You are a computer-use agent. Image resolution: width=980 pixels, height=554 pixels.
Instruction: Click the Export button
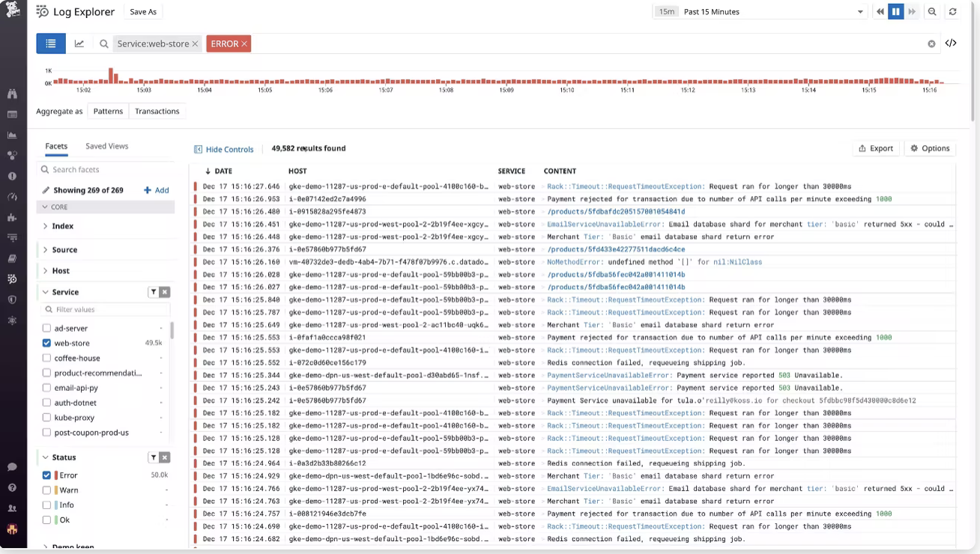click(x=876, y=148)
